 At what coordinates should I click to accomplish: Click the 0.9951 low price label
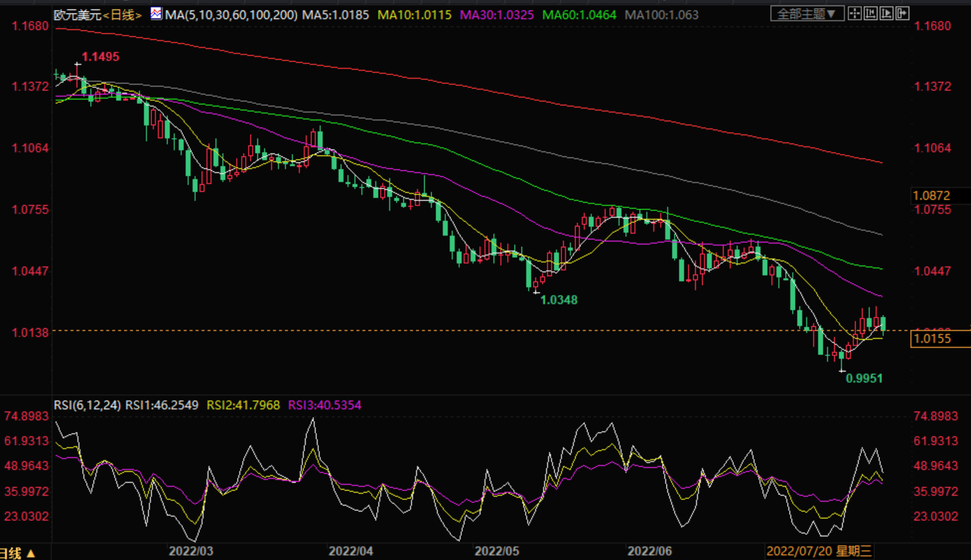click(864, 378)
